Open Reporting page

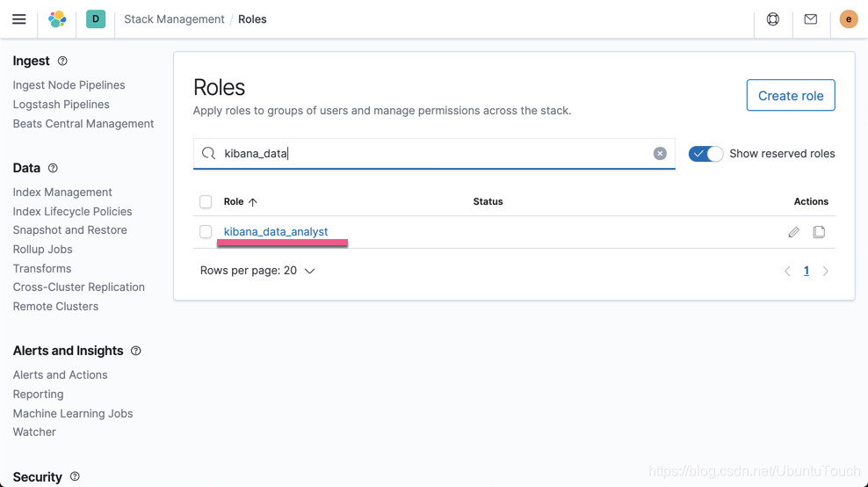pos(38,395)
